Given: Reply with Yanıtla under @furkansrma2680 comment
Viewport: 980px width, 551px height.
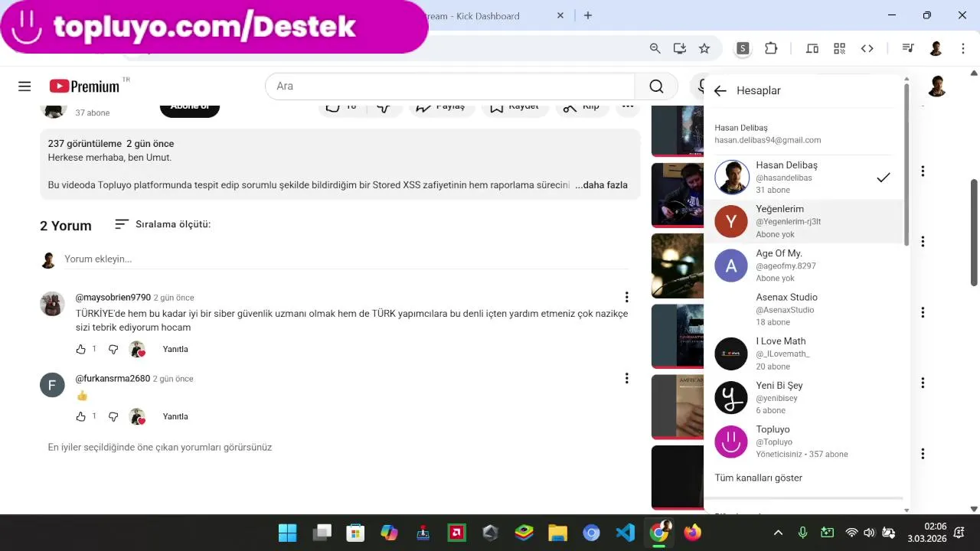Looking at the screenshot, I should [x=175, y=416].
